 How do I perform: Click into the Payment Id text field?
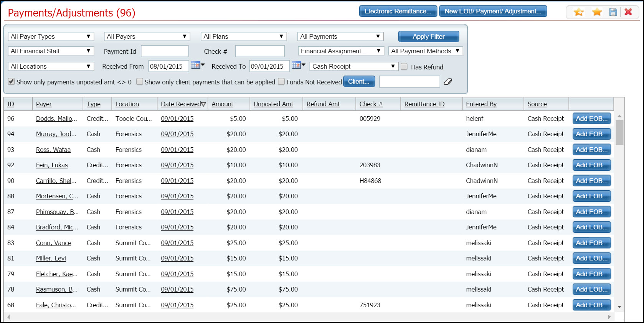(165, 51)
